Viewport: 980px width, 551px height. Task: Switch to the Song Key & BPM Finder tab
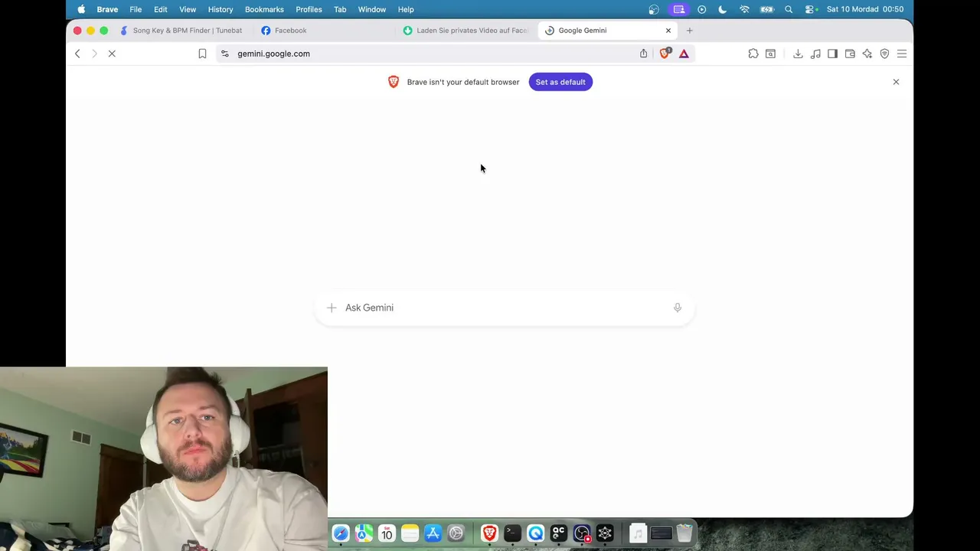tap(181, 31)
